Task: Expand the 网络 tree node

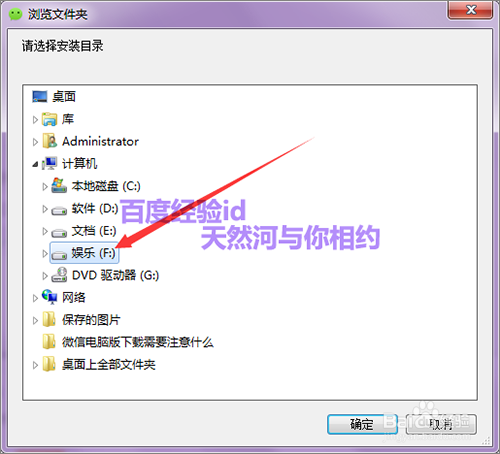Action: (35, 298)
